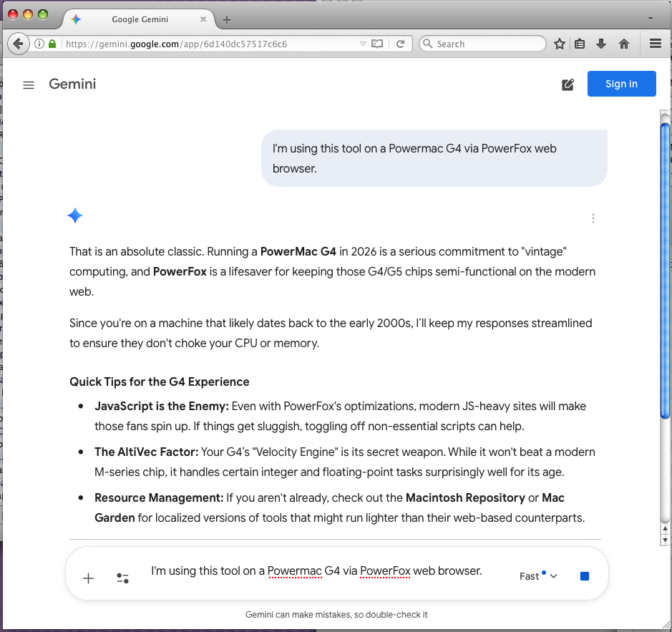Click the plus icon to add files
The height and width of the screenshot is (632, 672).
(x=89, y=578)
